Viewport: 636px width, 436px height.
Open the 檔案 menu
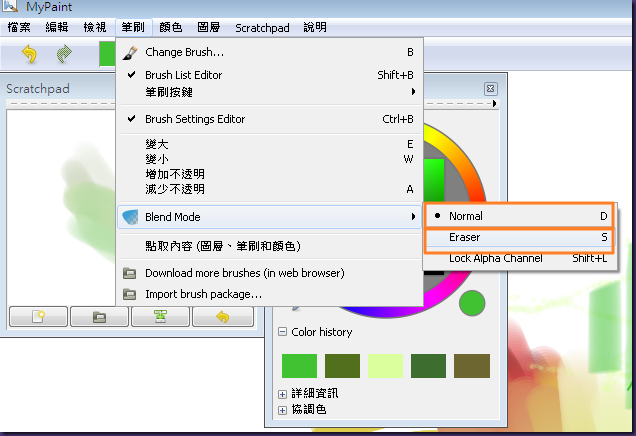coord(19,28)
